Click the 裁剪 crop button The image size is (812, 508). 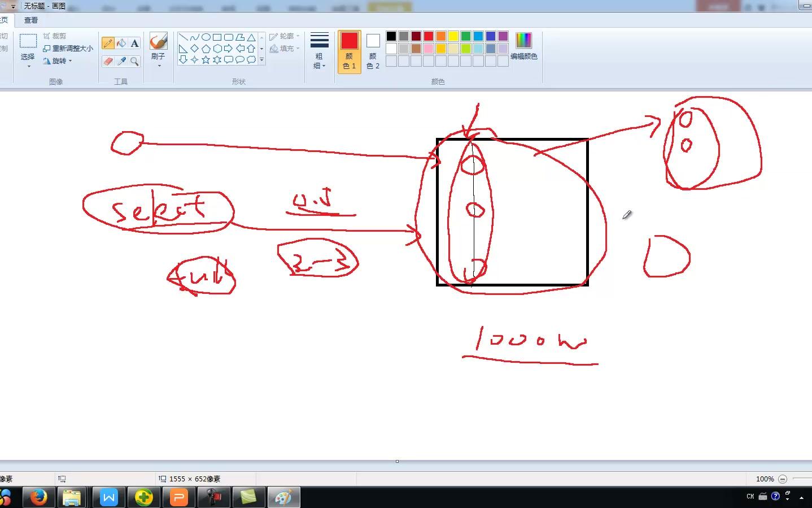(55, 36)
